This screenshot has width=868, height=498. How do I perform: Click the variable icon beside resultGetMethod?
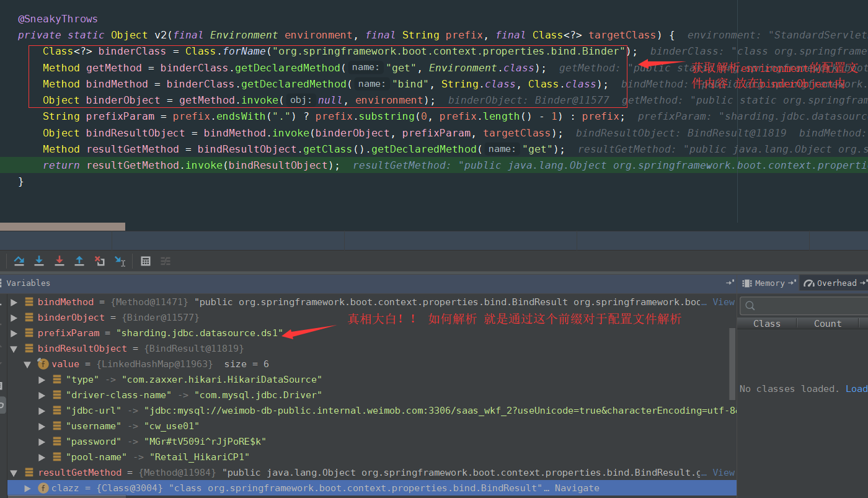click(x=29, y=473)
